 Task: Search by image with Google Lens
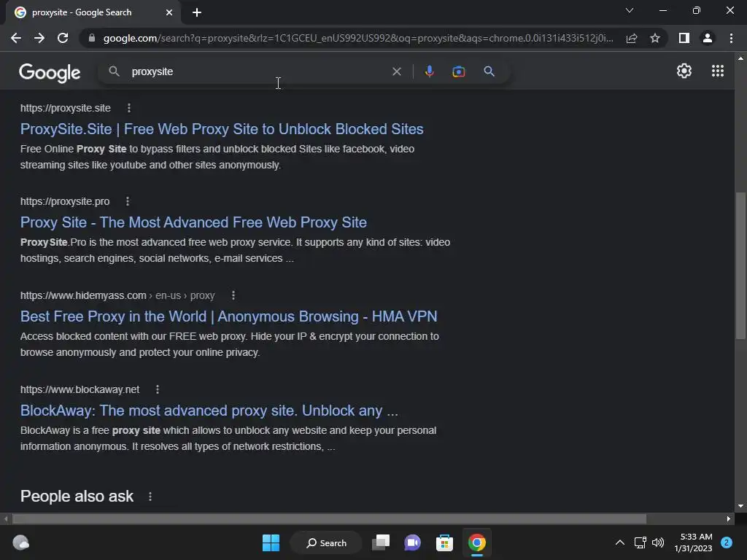[458, 71]
